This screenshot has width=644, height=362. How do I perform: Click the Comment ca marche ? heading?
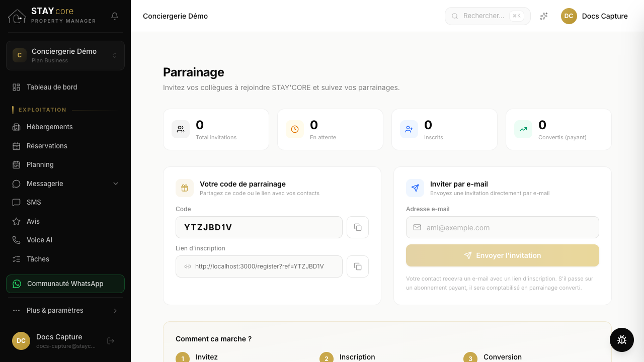(x=213, y=339)
